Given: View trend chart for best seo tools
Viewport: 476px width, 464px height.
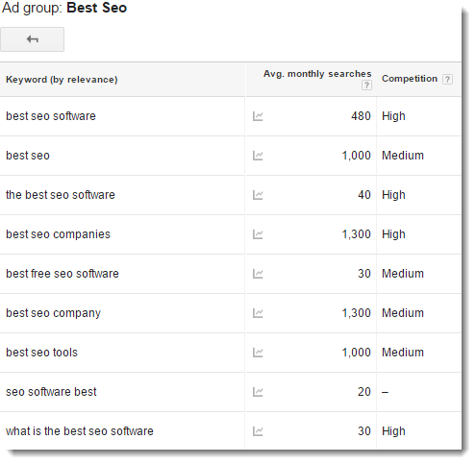Looking at the screenshot, I should (258, 353).
